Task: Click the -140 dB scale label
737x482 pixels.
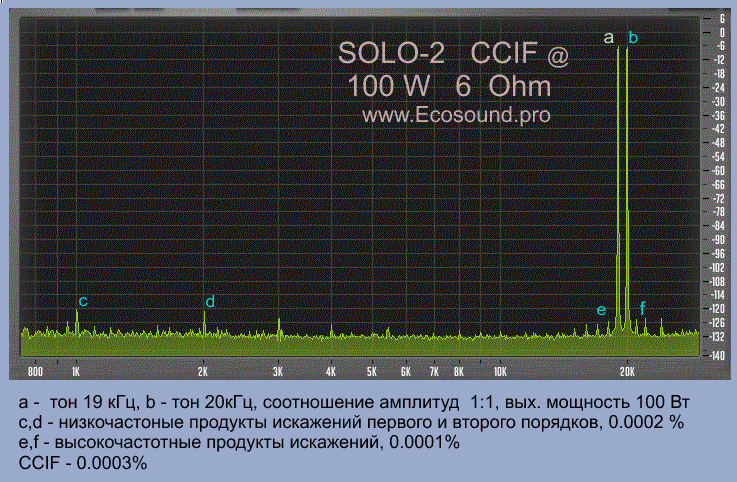Action: 718,356
